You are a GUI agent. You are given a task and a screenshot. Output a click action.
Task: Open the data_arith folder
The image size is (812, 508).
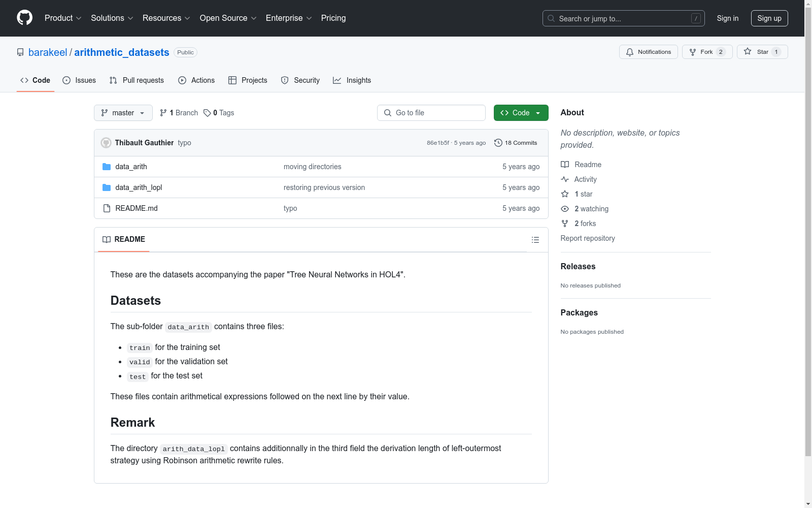pos(131,167)
